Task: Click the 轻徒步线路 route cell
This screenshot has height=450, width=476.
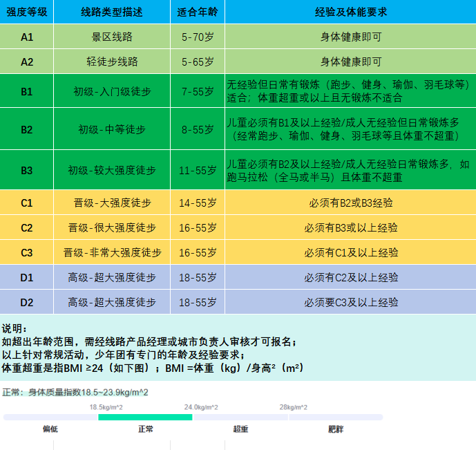Action: pyautogui.click(x=111, y=62)
